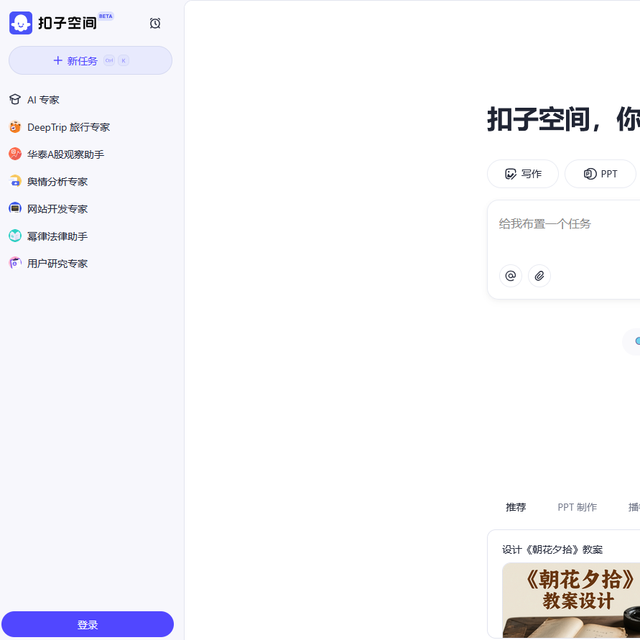The image size is (640, 640).
Task: Open DeepTrip 旅行专家 expert
Action: coord(68,127)
